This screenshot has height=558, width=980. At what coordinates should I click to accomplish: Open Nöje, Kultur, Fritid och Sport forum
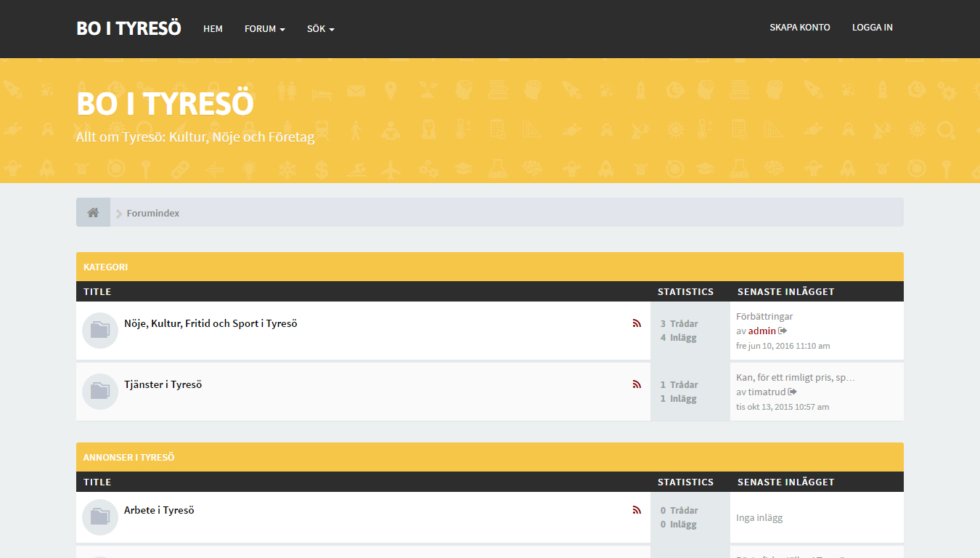point(211,324)
